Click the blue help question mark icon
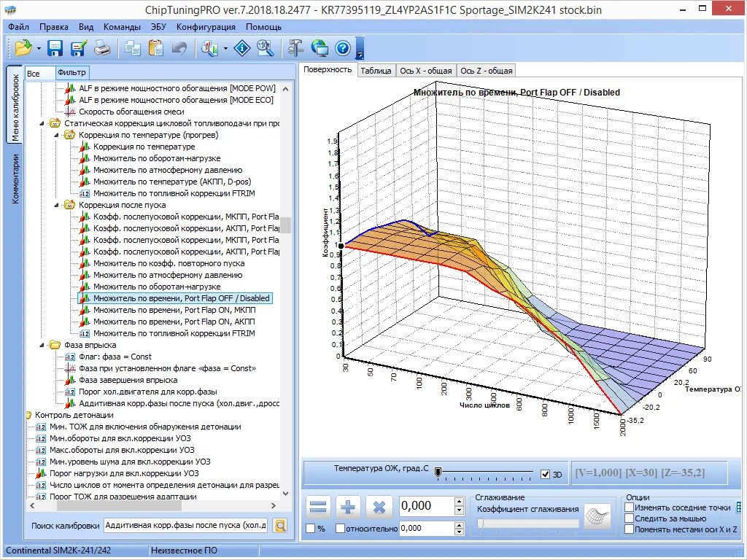Screen dimensions: 747x560 [x=343, y=48]
